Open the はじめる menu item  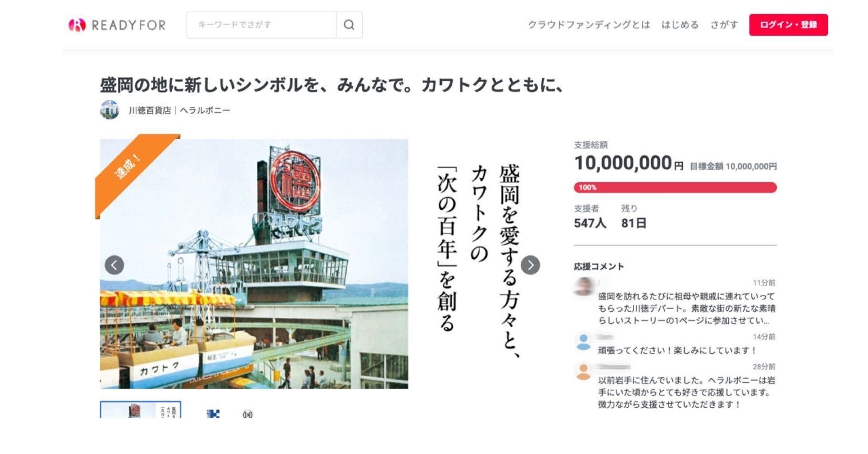[x=680, y=25]
